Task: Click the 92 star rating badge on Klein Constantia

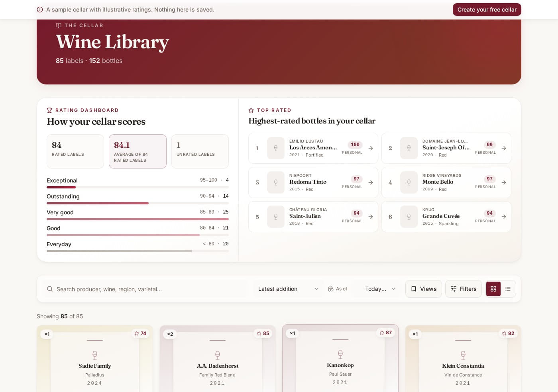Action: pyautogui.click(x=508, y=333)
